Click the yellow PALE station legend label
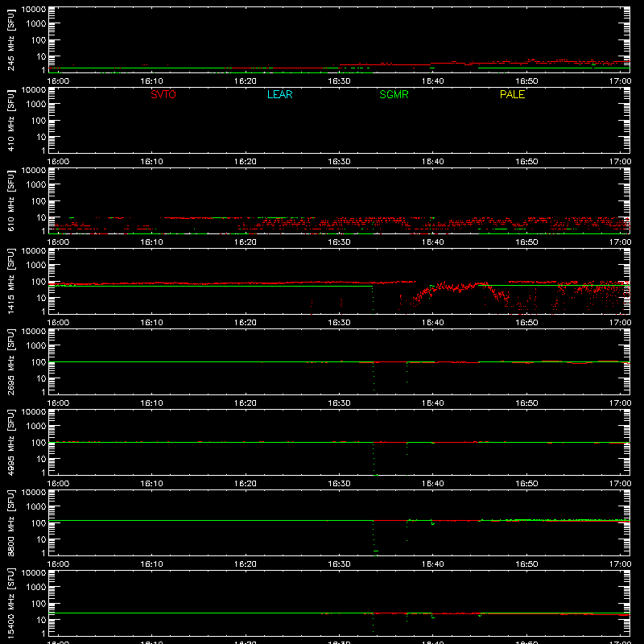This screenshot has width=644, height=644. tap(512, 94)
